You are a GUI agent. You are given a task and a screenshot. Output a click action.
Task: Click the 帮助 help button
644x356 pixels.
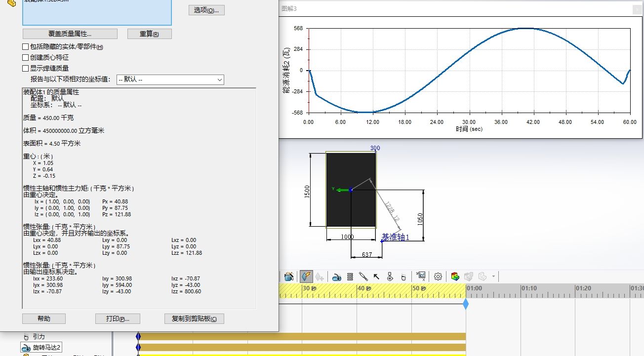click(x=44, y=318)
